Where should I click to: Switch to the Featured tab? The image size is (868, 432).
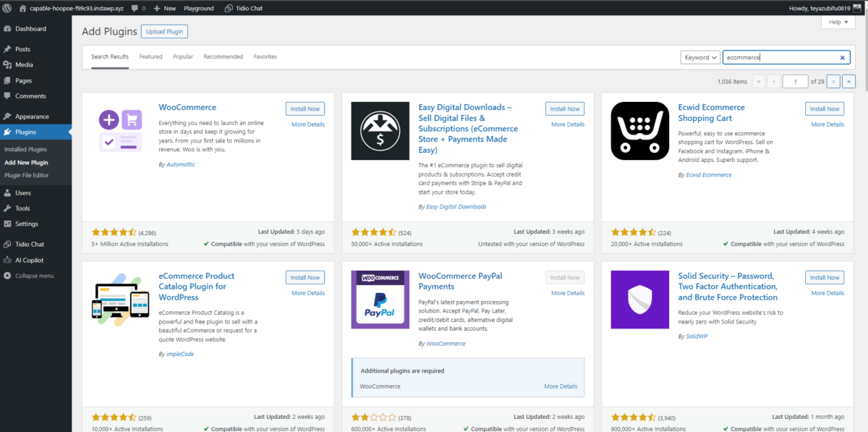click(150, 56)
